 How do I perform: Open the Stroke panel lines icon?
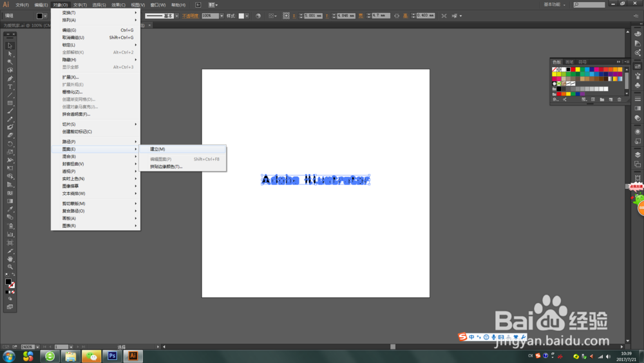638,99
